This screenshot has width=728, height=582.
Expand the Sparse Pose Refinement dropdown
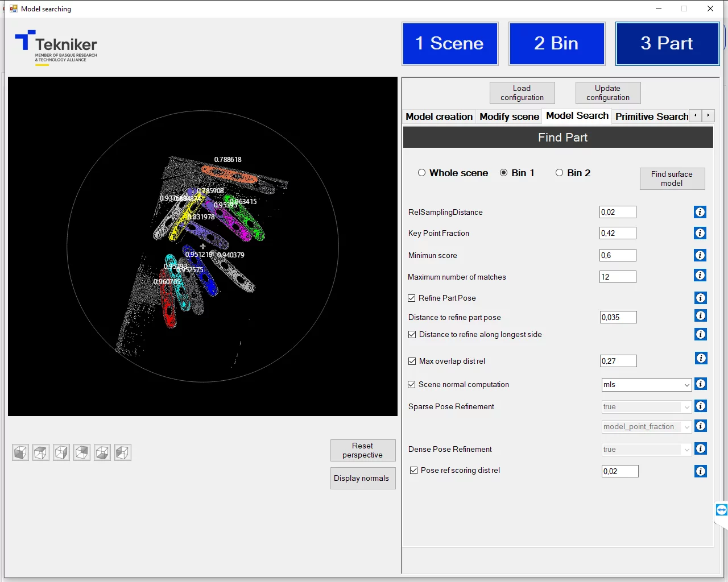pos(647,407)
